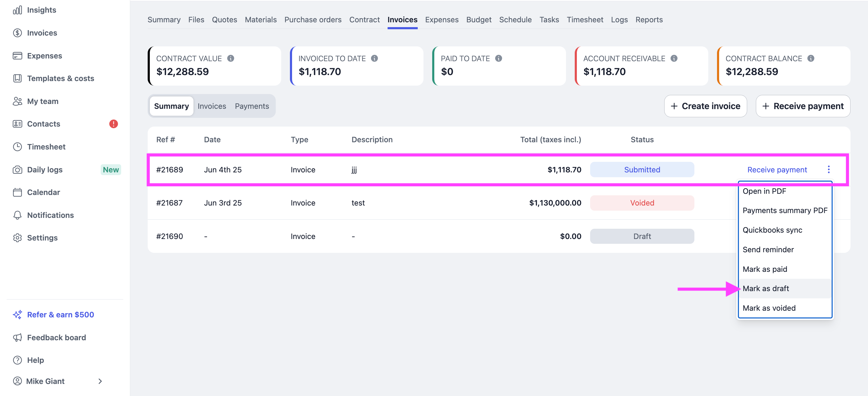868x396 pixels.
Task: Click the Paid To Date info icon
Action: 499,58
